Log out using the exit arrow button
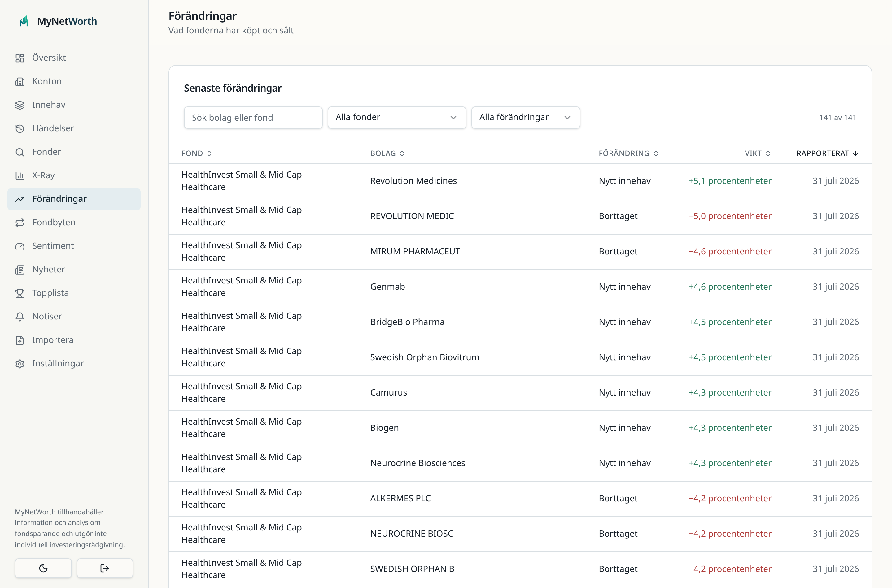892x588 pixels. click(x=105, y=568)
